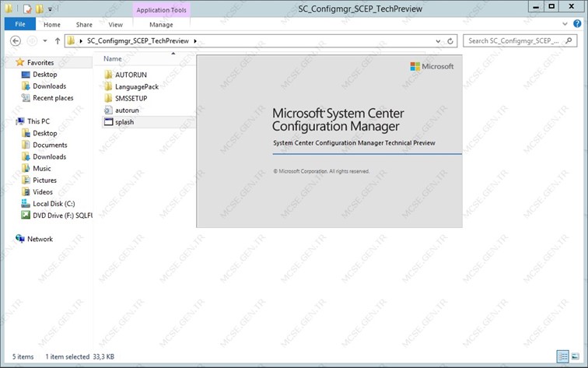The height and width of the screenshot is (368, 588).
Task: Open the recent locations dropdown arrow
Action: pyautogui.click(x=45, y=41)
